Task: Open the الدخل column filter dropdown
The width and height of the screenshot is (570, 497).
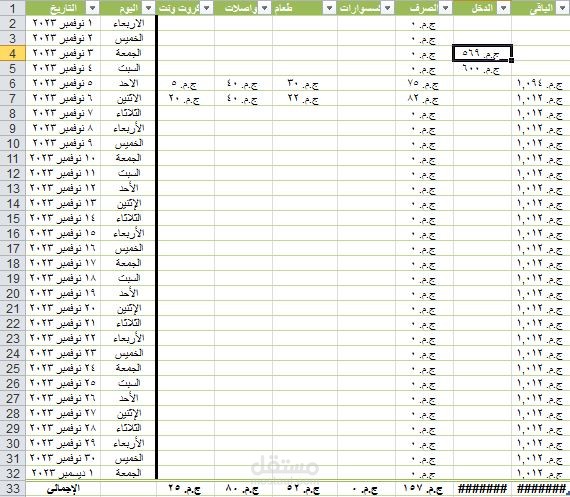Action: 503,8
